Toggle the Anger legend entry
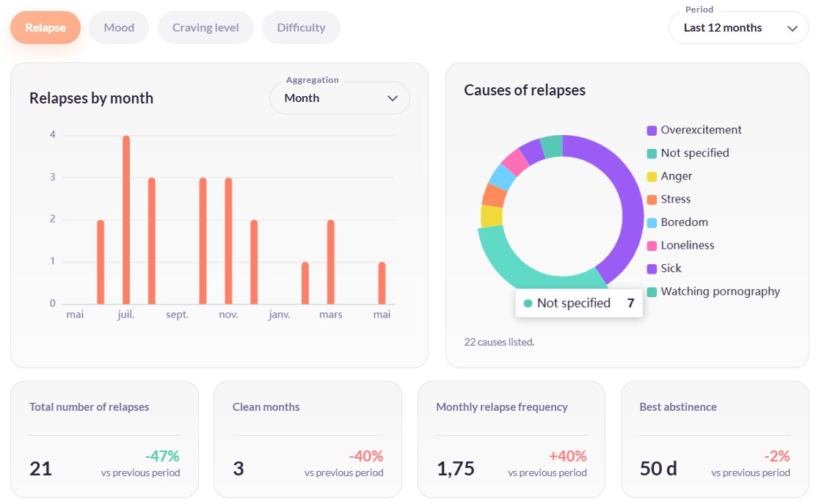The width and height of the screenshot is (816, 504). pos(670,176)
